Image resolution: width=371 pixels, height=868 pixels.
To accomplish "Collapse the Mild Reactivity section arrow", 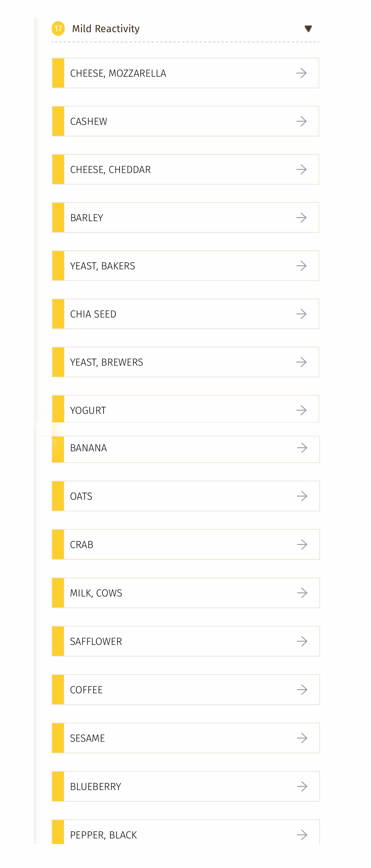I will click(308, 29).
